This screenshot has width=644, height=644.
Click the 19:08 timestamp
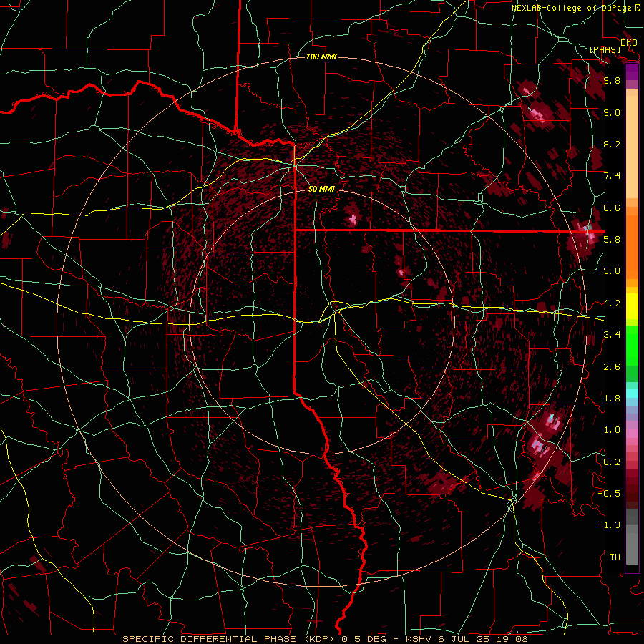[513, 639]
